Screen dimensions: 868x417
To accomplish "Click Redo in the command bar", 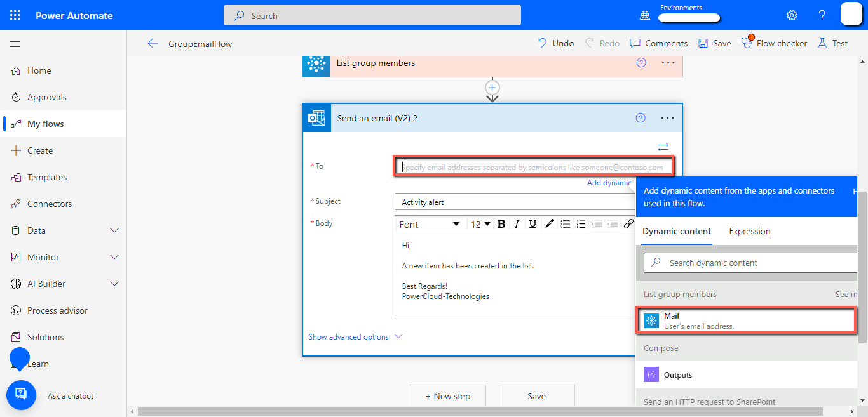I will [602, 43].
